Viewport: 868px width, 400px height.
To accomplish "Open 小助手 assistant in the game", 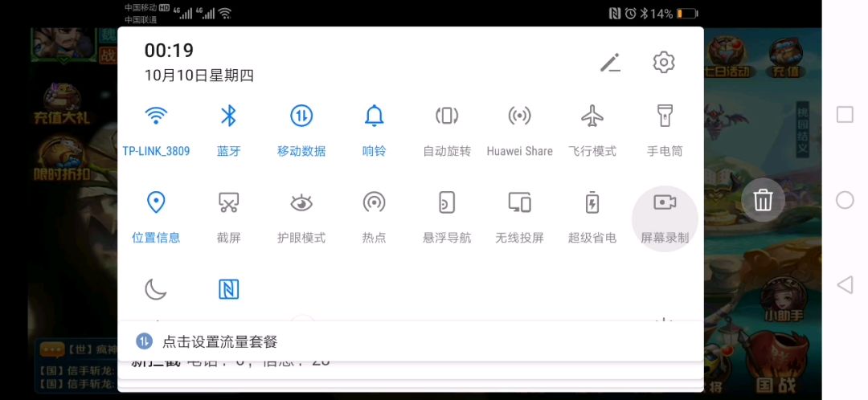I will [x=784, y=300].
